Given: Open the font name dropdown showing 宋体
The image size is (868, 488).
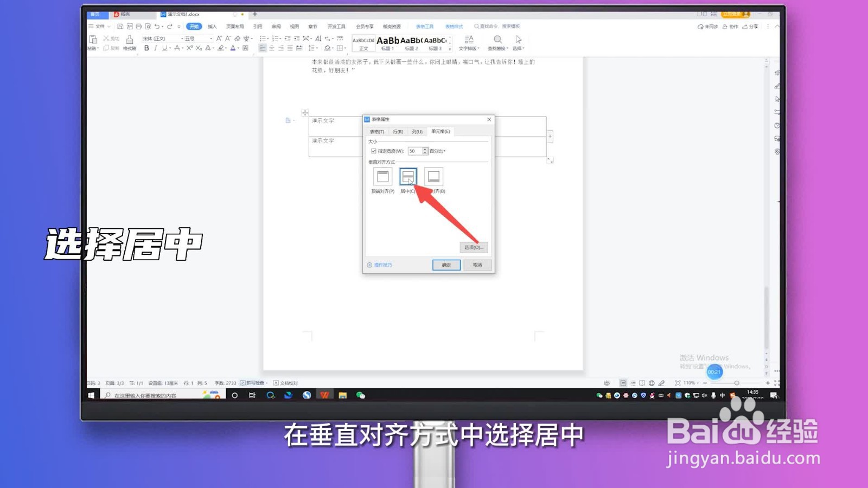Looking at the screenshot, I should click(x=182, y=38).
